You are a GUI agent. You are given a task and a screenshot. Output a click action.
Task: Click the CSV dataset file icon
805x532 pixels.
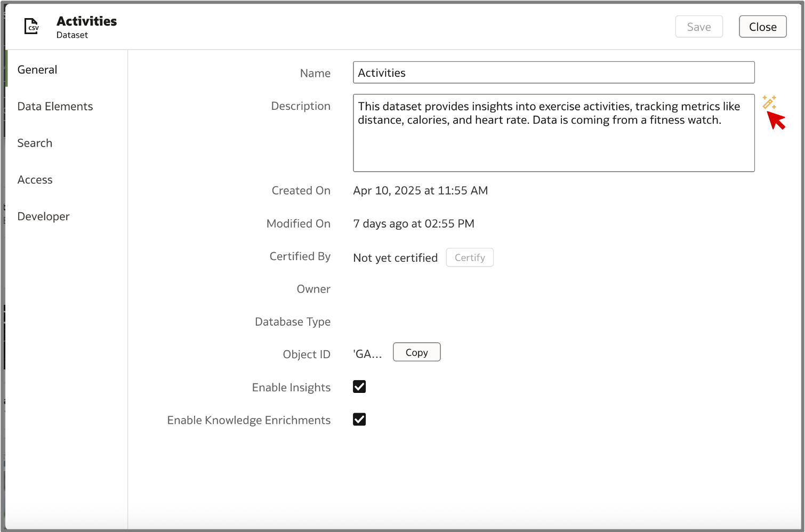point(31,26)
